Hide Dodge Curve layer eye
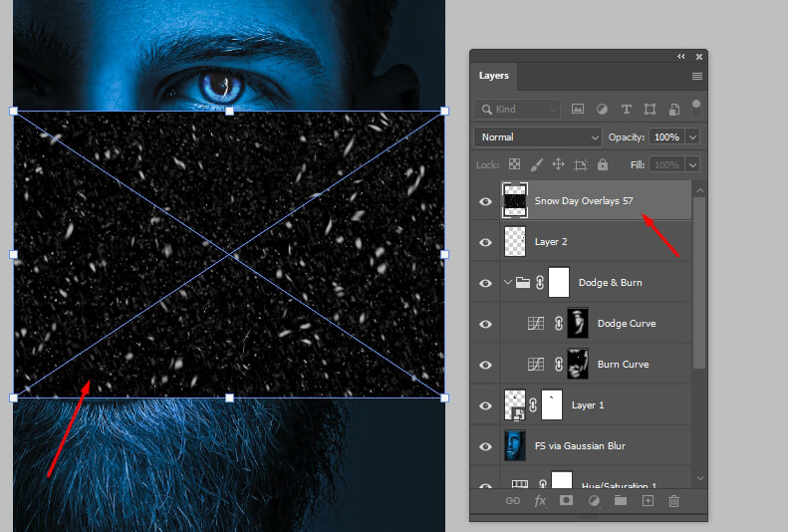Screen dimensions: 788x532 (x=485, y=324)
